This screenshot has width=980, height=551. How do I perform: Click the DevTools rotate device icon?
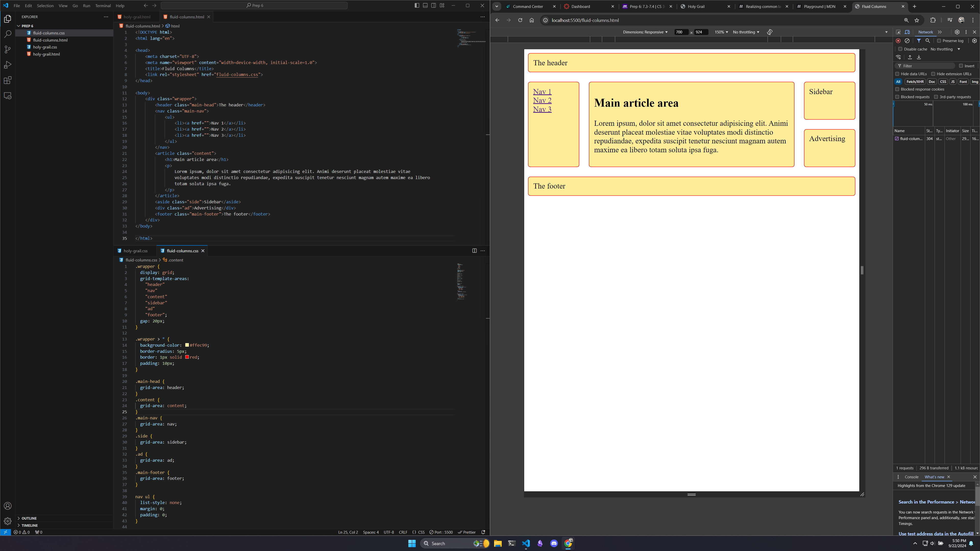[x=770, y=32]
